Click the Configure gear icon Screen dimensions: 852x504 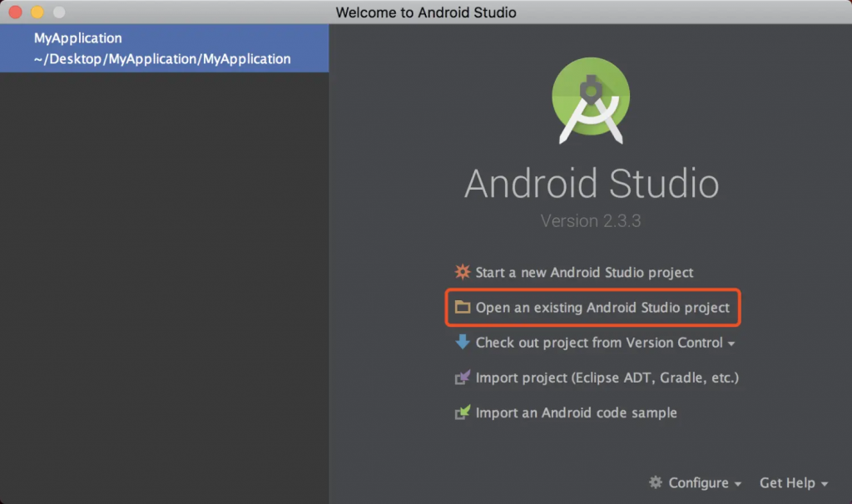pyautogui.click(x=656, y=482)
